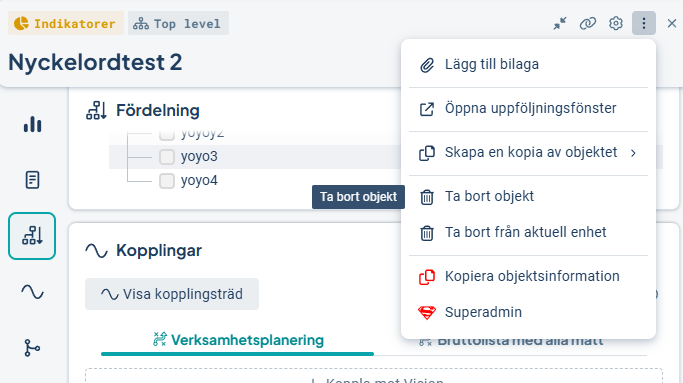This screenshot has width=683, height=383.
Task: Tick the partially hidden yoyoy2 checkbox
Action: pos(167,136)
